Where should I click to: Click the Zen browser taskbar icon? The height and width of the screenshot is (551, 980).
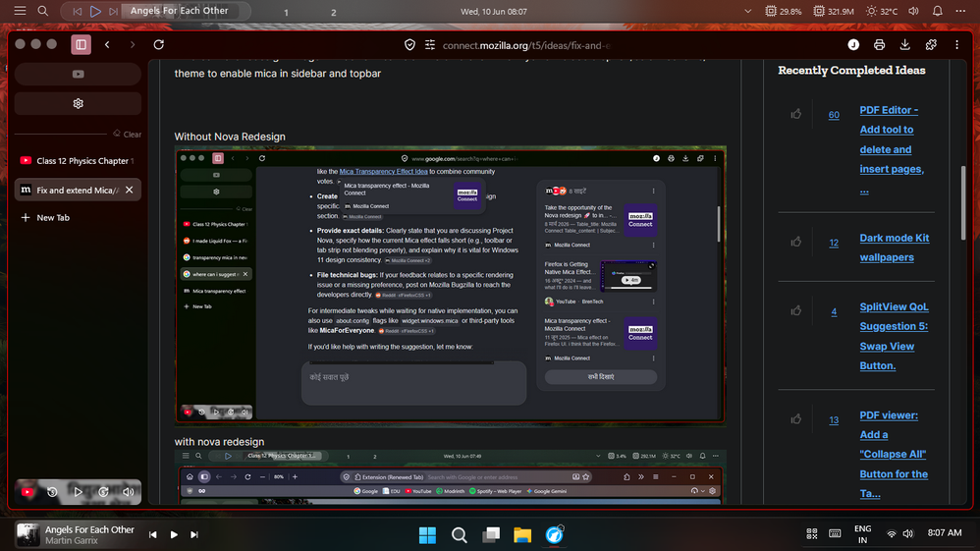point(555,535)
